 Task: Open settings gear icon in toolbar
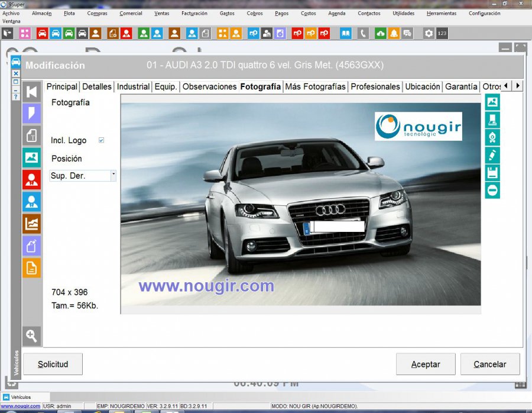click(429, 33)
